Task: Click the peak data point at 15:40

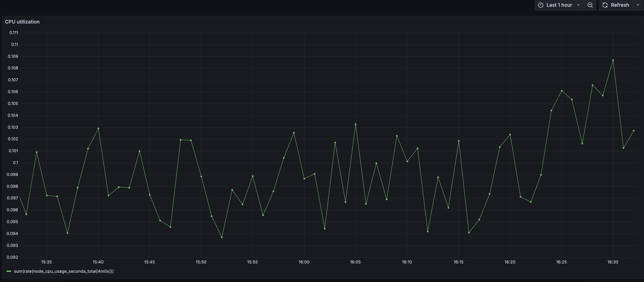Action: coord(98,128)
